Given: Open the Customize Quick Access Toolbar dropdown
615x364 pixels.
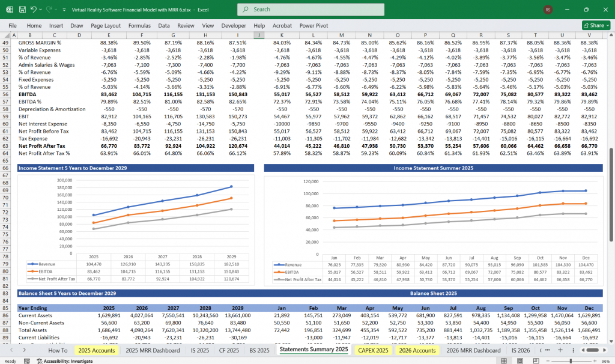Looking at the screenshot, I should (x=64, y=10).
